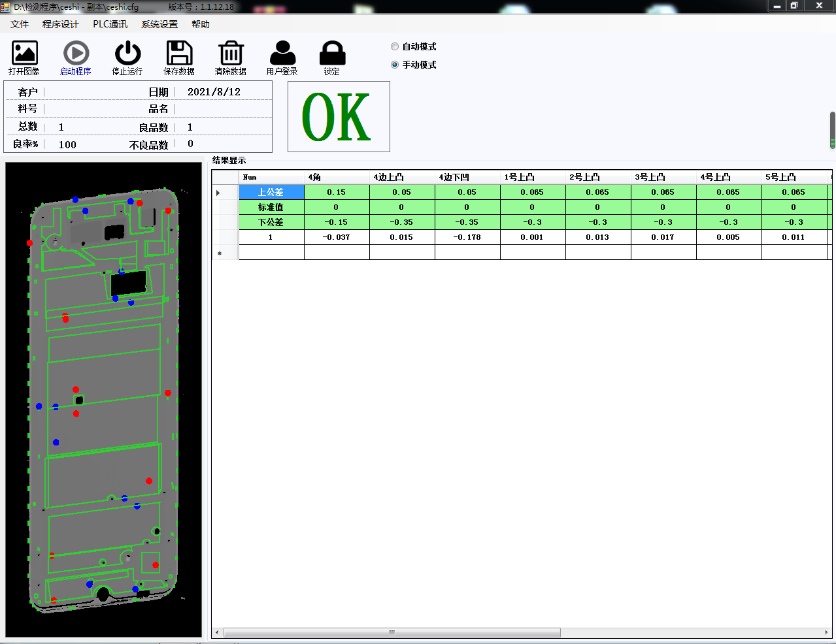The image size is (836, 644).
Task: Click the new row asterisk selector
Action: 225,253
